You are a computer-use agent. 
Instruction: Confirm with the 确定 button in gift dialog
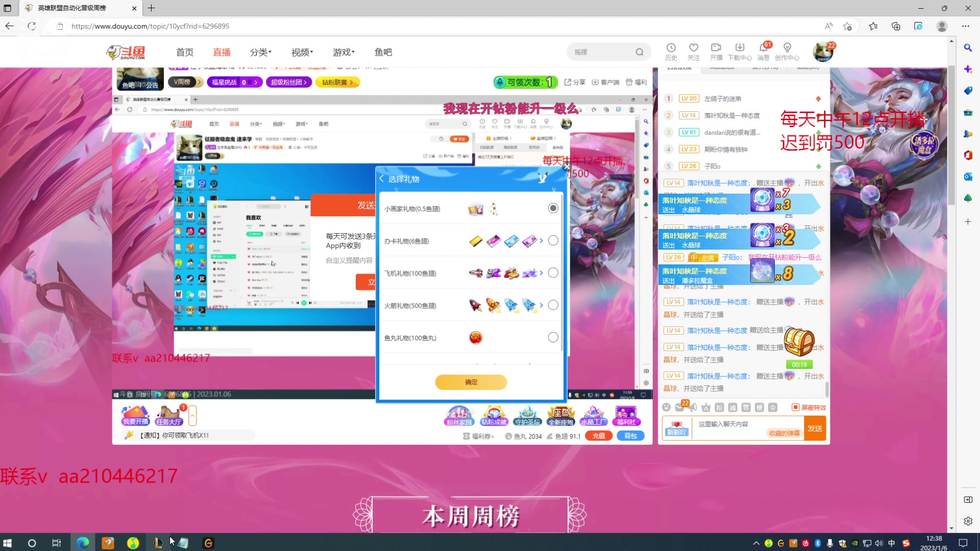tap(471, 382)
